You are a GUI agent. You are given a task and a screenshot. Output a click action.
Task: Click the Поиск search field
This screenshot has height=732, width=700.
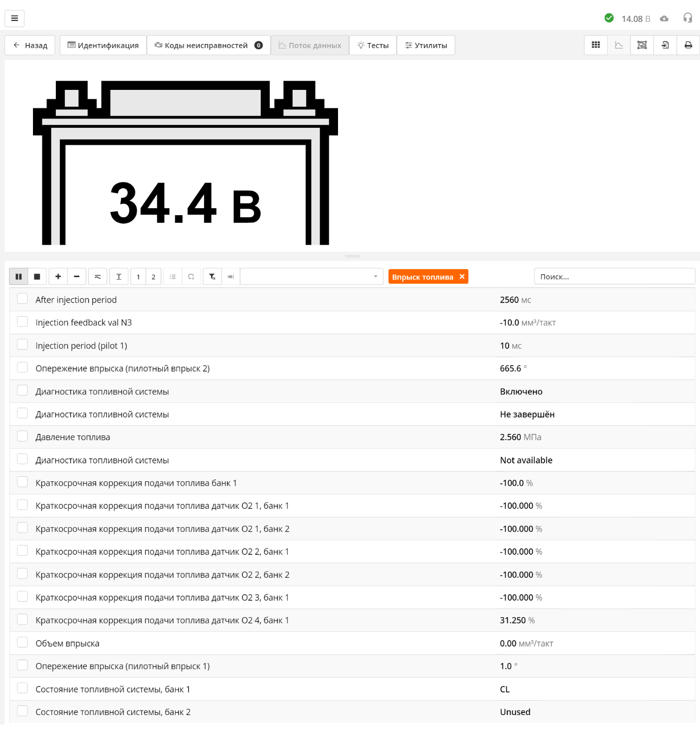pos(614,277)
